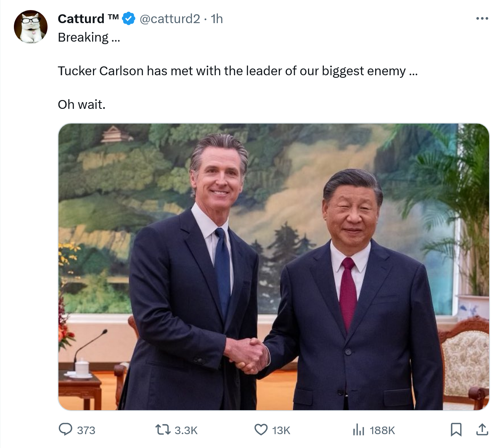Click the blue verified checkmark badge
The image size is (503, 448).
click(129, 18)
